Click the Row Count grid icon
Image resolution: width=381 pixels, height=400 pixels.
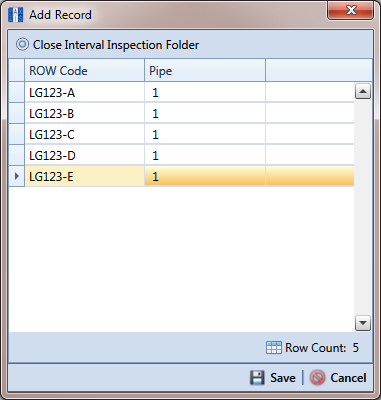tap(274, 348)
